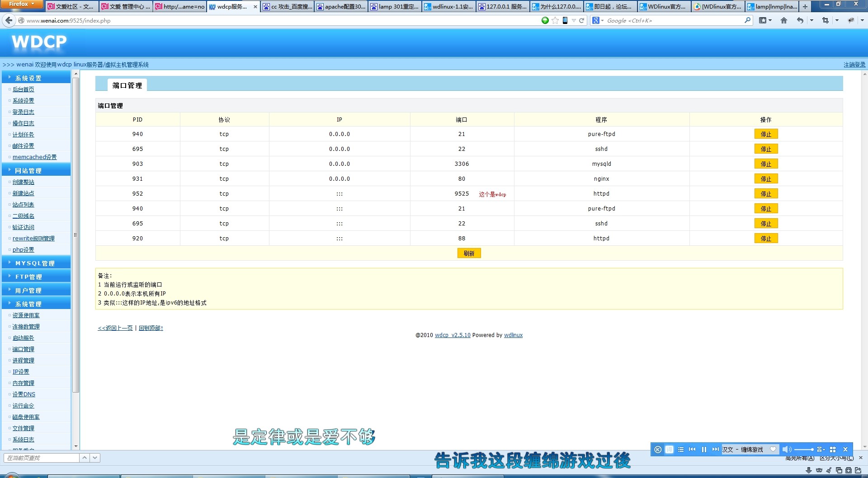Bookmark this page with the star icon
Viewport: 868px width, 478px height.
[x=555, y=20]
